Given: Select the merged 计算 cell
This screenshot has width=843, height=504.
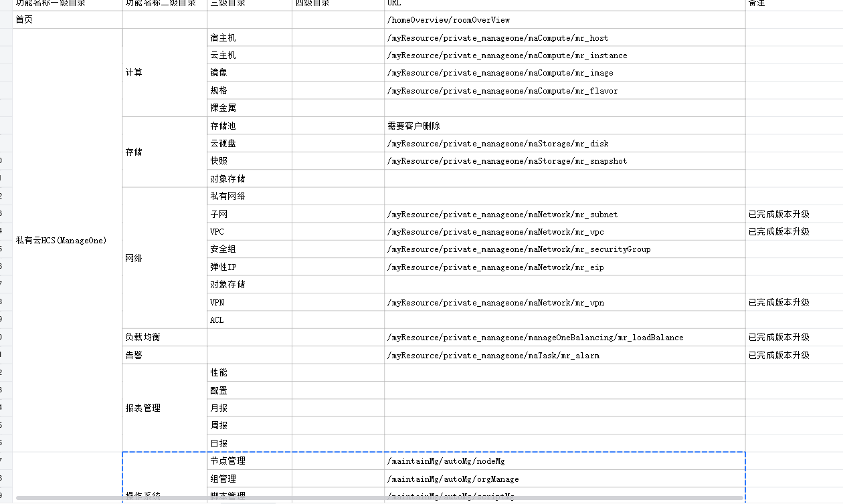Looking at the screenshot, I should pos(165,73).
